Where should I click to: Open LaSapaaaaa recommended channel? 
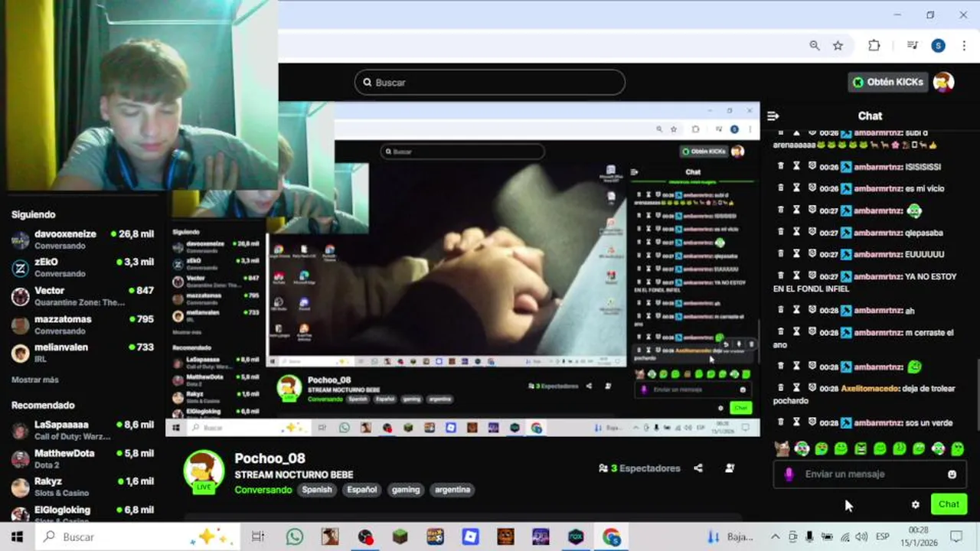(x=83, y=429)
